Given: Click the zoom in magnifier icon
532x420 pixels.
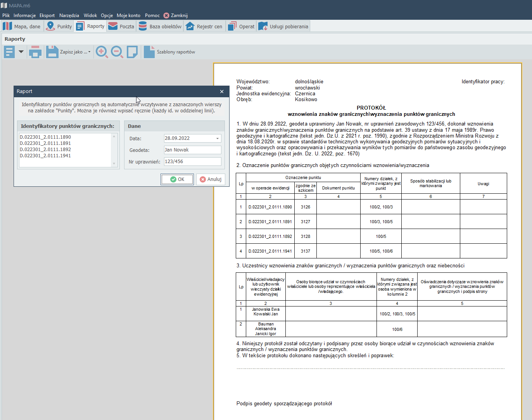Looking at the screenshot, I should tap(102, 52).
